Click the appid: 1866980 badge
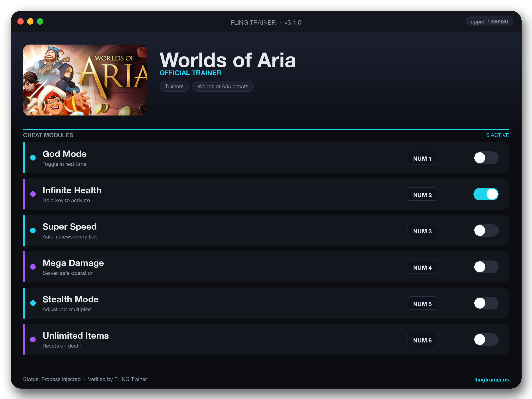Screen dimensions: 532x399 489,22
